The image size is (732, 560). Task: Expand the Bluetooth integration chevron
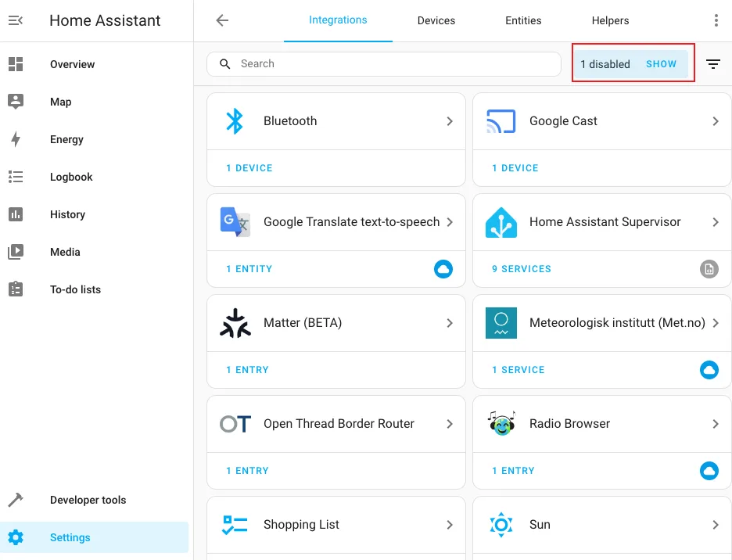(x=450, y=121)
